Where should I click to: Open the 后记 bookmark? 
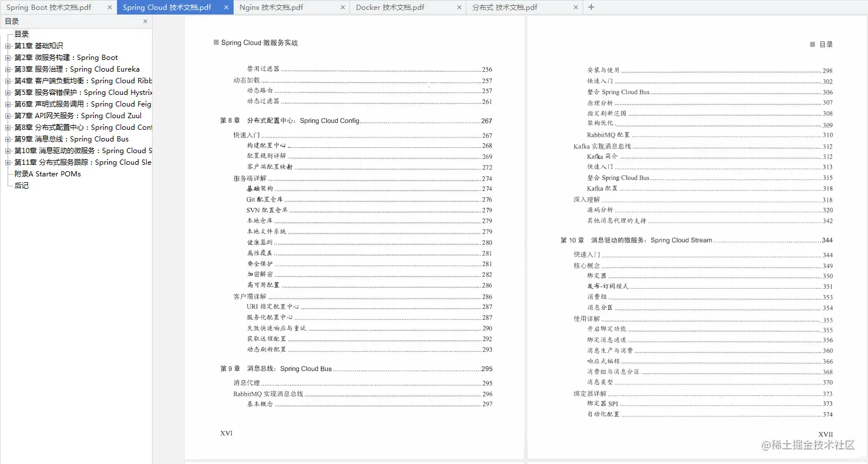click(22, 186)
